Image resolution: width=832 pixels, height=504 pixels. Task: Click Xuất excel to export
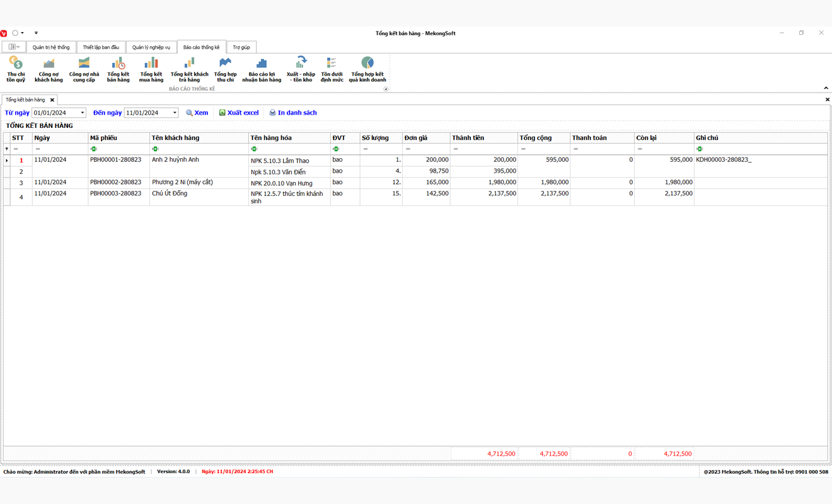[x=239, y=113]
